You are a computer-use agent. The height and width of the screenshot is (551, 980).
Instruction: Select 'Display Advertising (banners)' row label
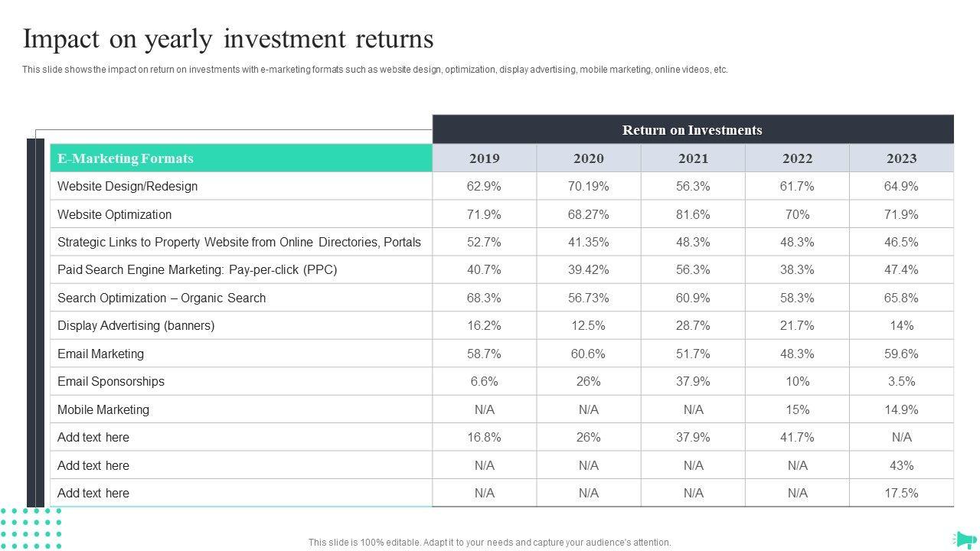(136, 325)
